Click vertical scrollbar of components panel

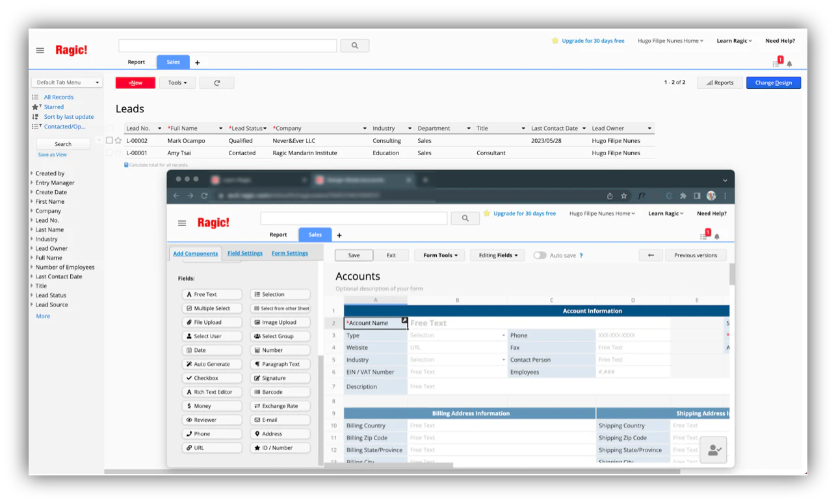(320, 409)
